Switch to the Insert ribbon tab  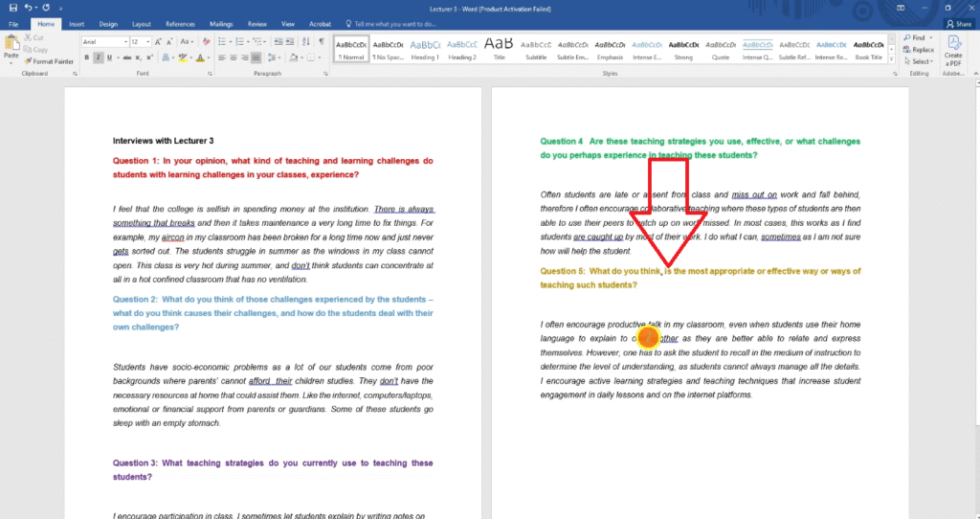77,23
